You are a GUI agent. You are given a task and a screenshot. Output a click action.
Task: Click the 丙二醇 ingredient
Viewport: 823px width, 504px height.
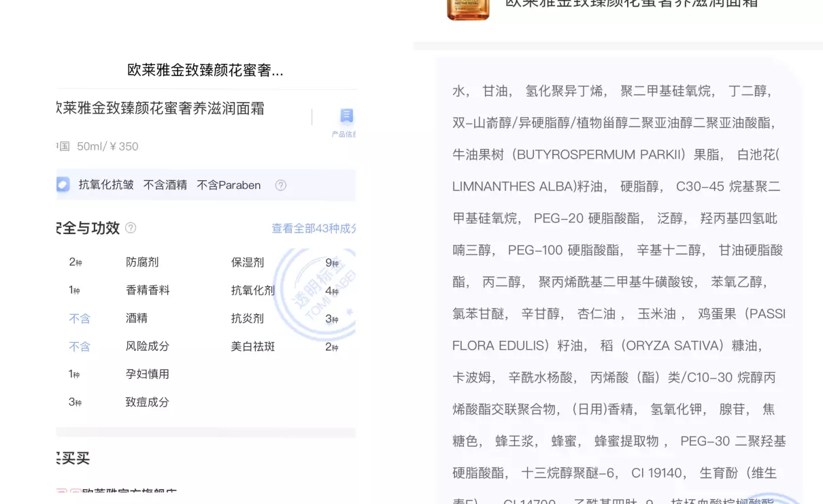[x=503, y=282]
